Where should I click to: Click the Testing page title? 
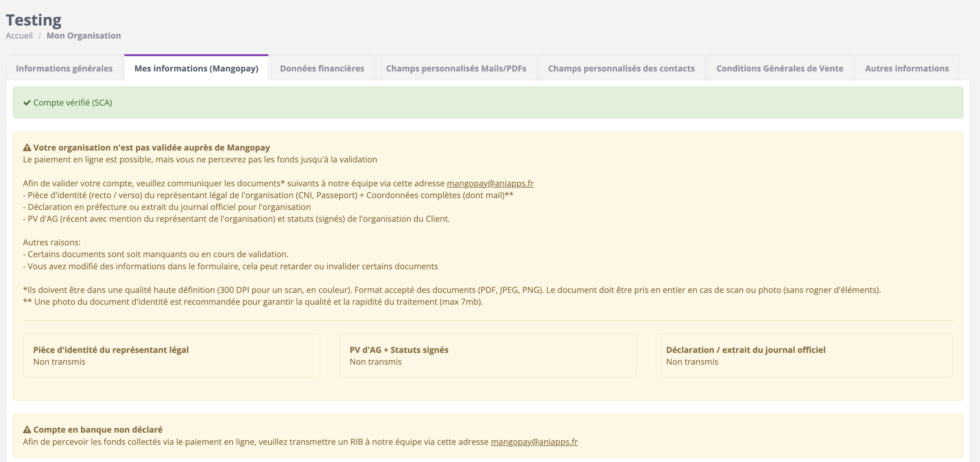pos(33,20)
